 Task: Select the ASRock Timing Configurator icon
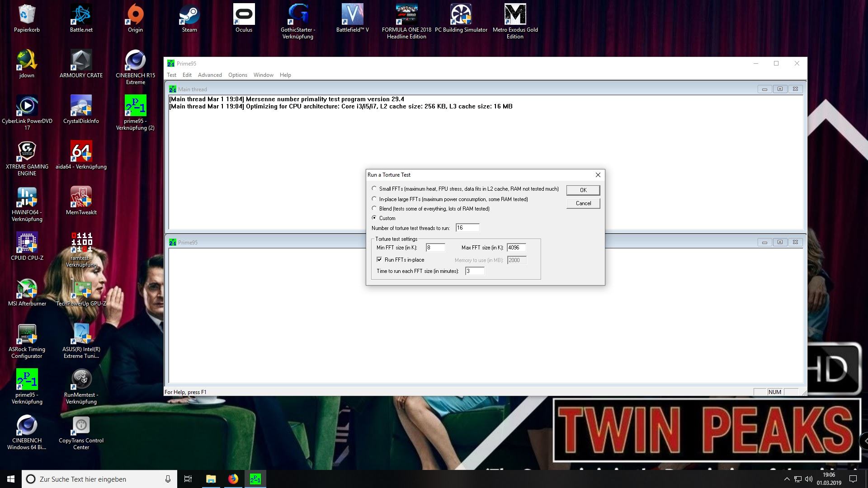click(27, 341)
